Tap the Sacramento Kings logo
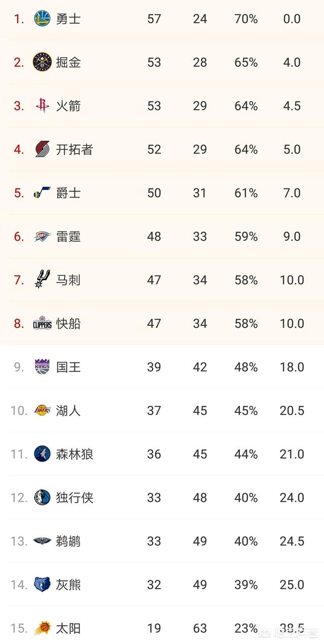 click(x=42, y=367)
